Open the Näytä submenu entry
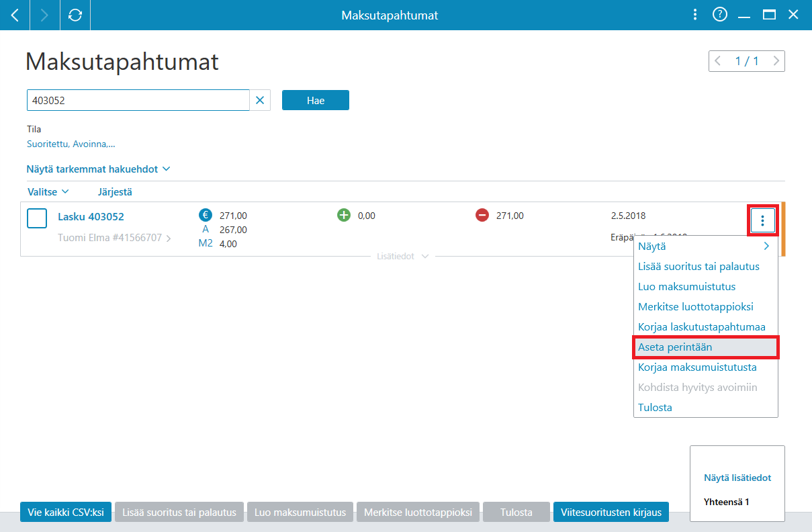The width and height of the screenshot is (812, 532). pos(706,247)
